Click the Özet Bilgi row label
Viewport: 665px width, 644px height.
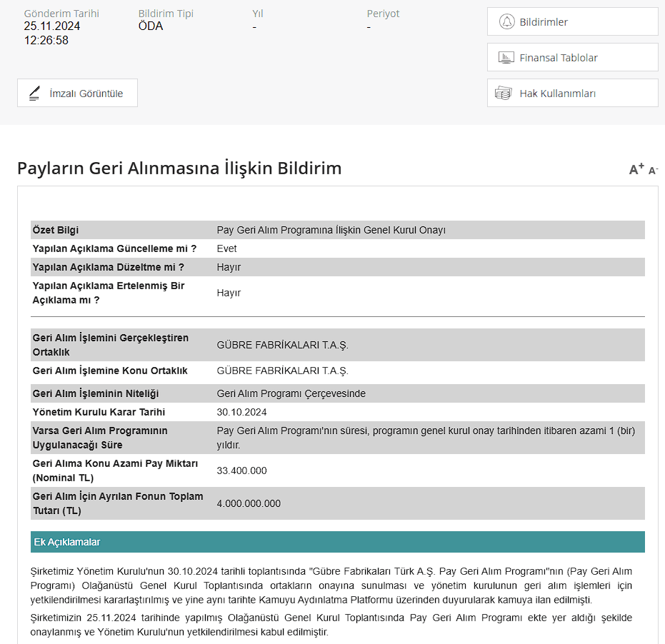tap(56, 230)
